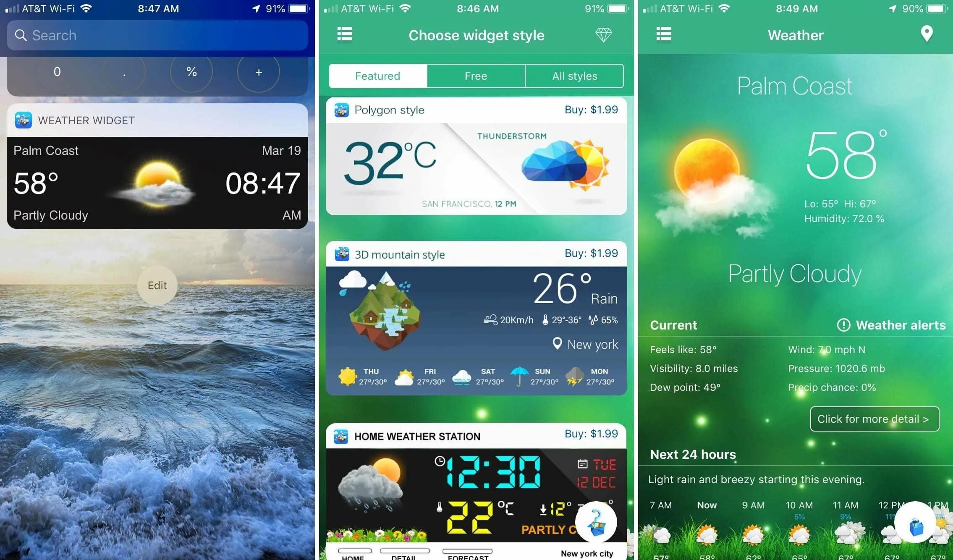Click the diamond/premium icon in widget chooser
The height and width of the screenshot is (560, 953).
pos(605,35)
